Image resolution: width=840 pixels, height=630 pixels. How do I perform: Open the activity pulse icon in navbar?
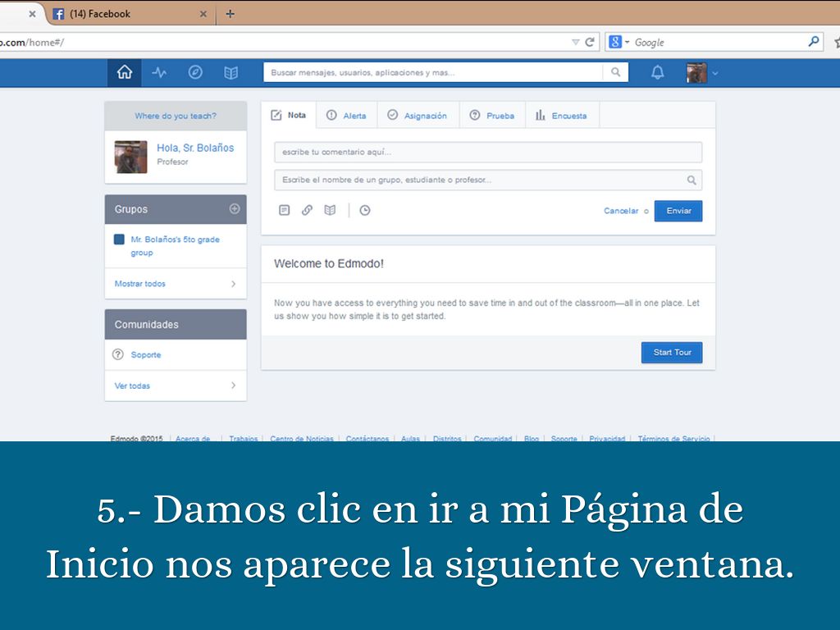159,73
